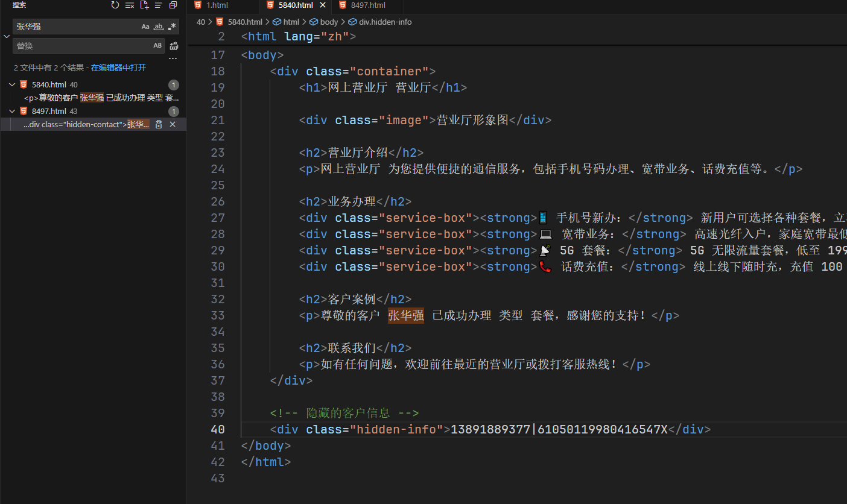Click match count badge for 8497.html
The height and width of the screenshot is (504, 847).
(x=173, y=112)
